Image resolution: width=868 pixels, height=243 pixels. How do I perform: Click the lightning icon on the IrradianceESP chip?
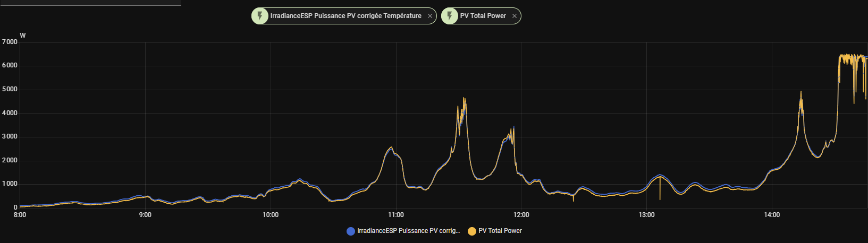(x=259, y=16)
